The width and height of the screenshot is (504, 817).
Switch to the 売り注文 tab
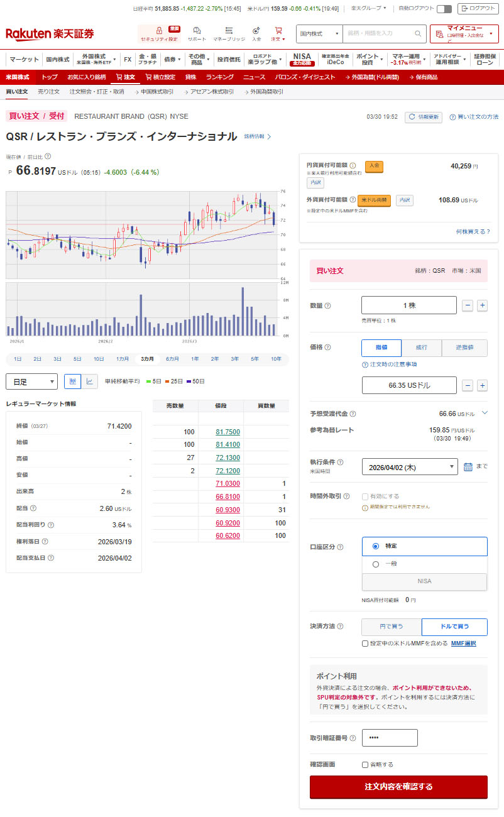click(x=48, y=92)
